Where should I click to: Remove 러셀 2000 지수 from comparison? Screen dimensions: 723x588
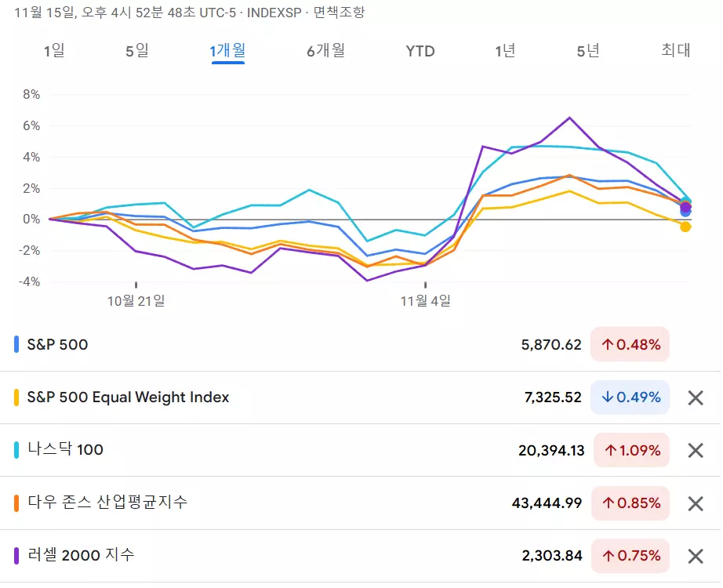(696, 556)
